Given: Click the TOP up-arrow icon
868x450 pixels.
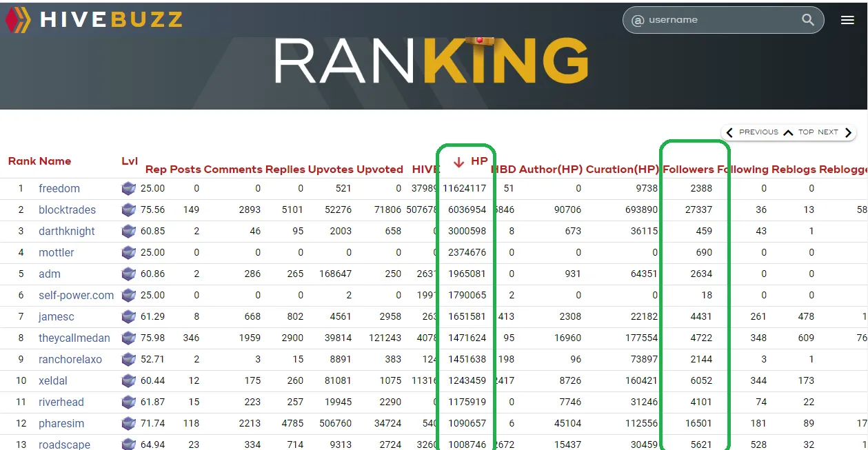Looking at the screenshot, I should click(788, 132).
